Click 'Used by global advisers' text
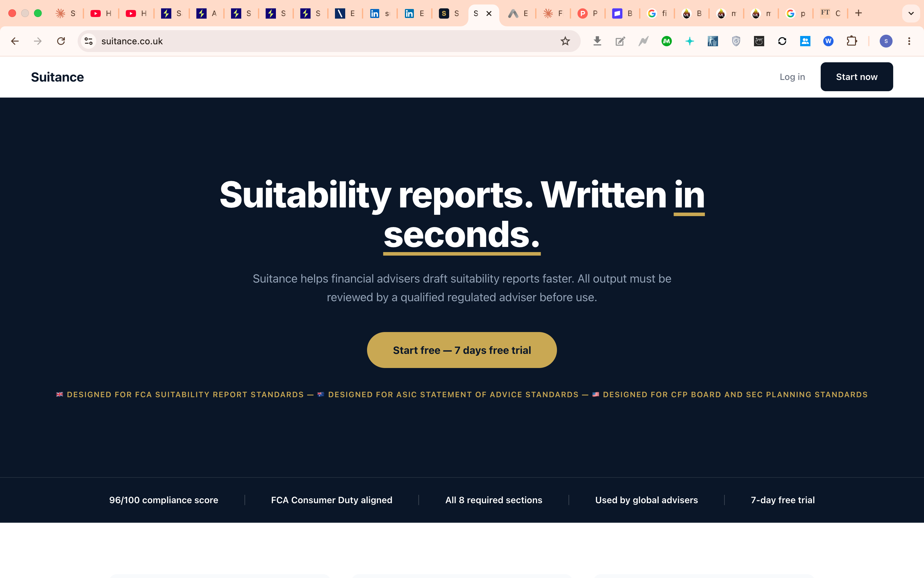 [x=646, y=500]
